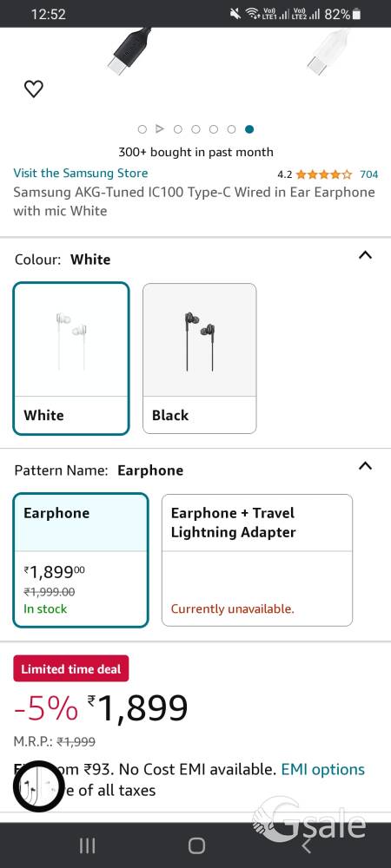391x868 pixels.
Task: Go to first image carousel dot
Action: pyautogui.click(x=142, y=129)
